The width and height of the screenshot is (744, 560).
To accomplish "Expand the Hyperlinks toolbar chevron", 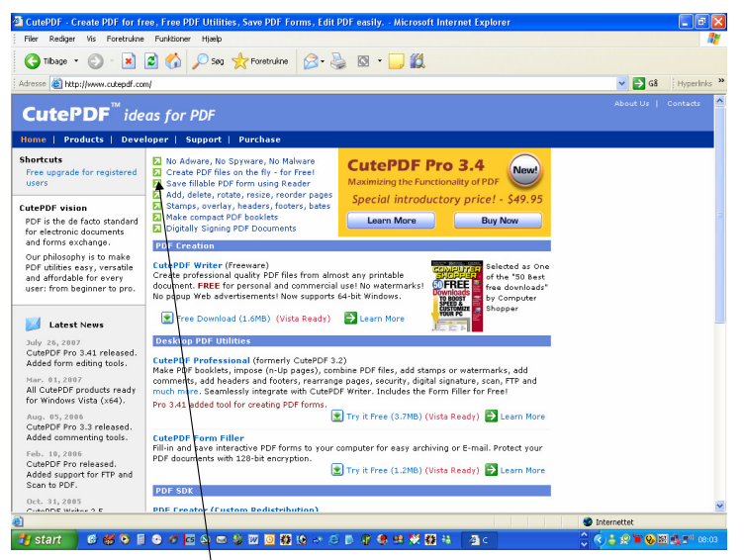I will click(x=721, y=81).
